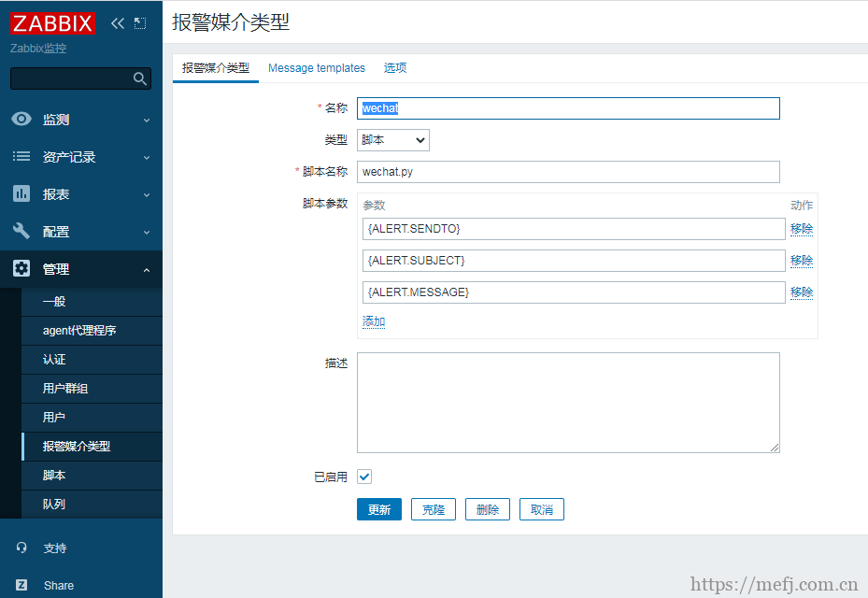Collapse the 管理 submenu chevron
The height and width of the screenshot is (598, 868).
(x=145, y=269)
